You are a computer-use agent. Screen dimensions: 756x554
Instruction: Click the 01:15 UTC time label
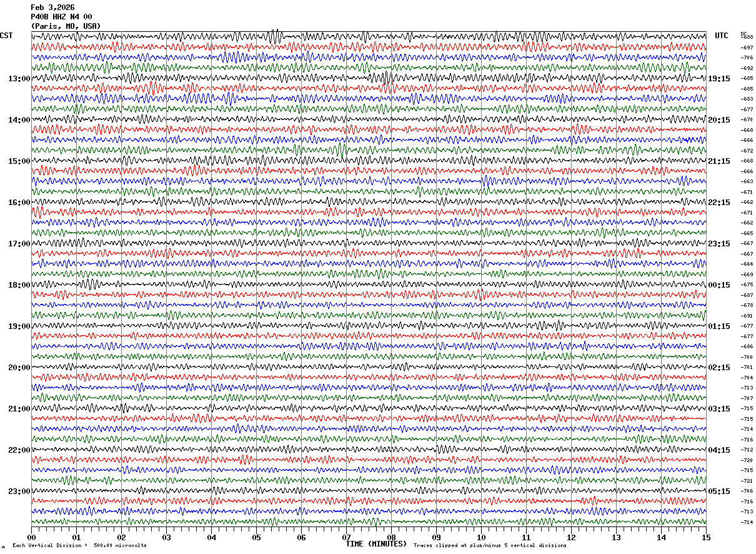[x=719, y=326]
